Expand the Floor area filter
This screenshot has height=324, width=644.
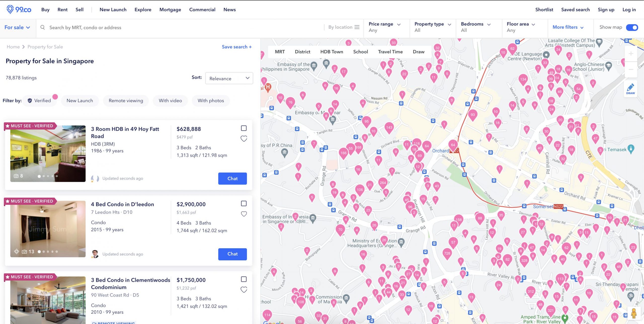click(x=525, y=27)
